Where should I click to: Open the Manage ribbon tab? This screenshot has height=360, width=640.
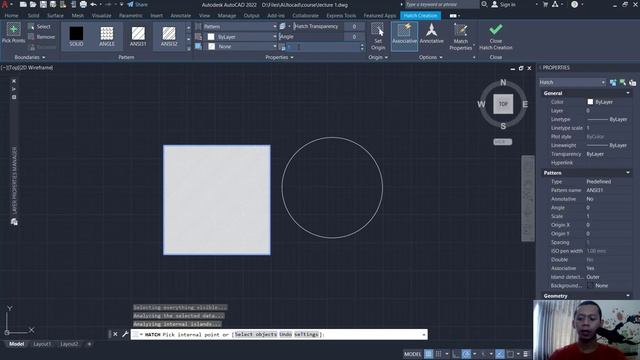pos(227,16)
